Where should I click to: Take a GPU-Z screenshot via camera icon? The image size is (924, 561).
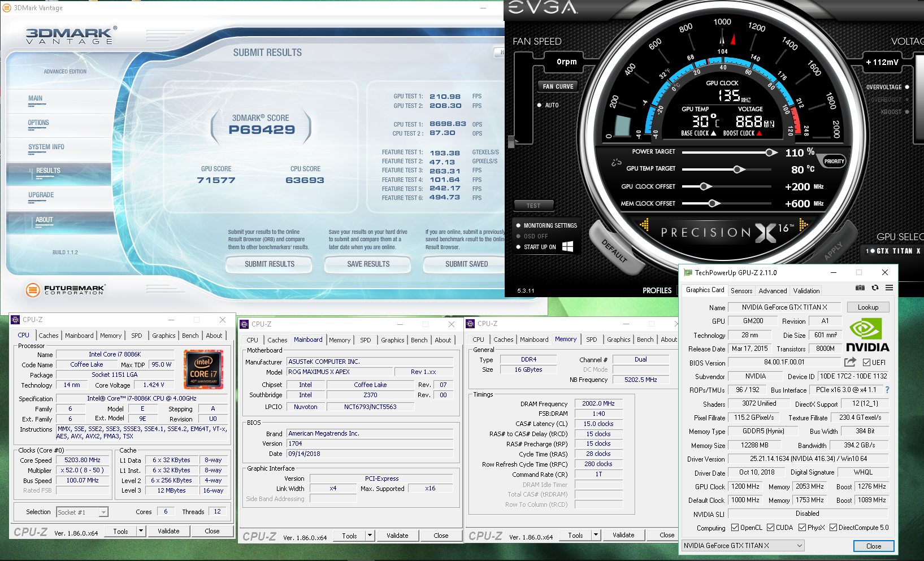pos(860,288)
